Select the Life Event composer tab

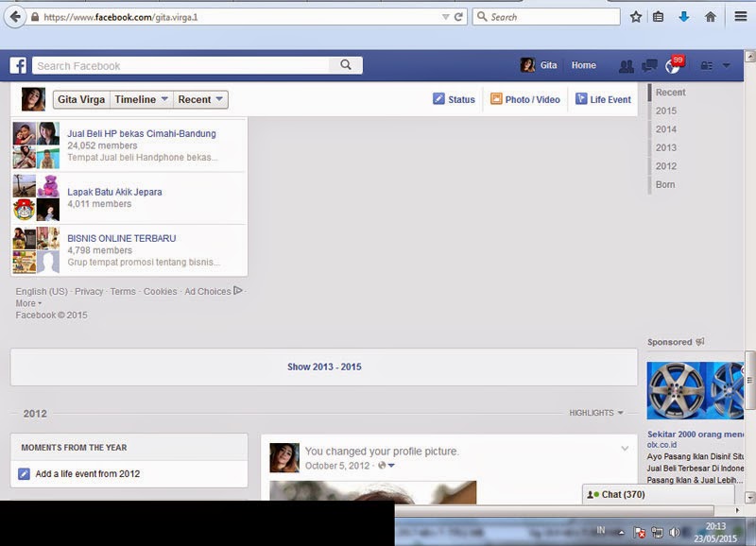coord(603,99)
